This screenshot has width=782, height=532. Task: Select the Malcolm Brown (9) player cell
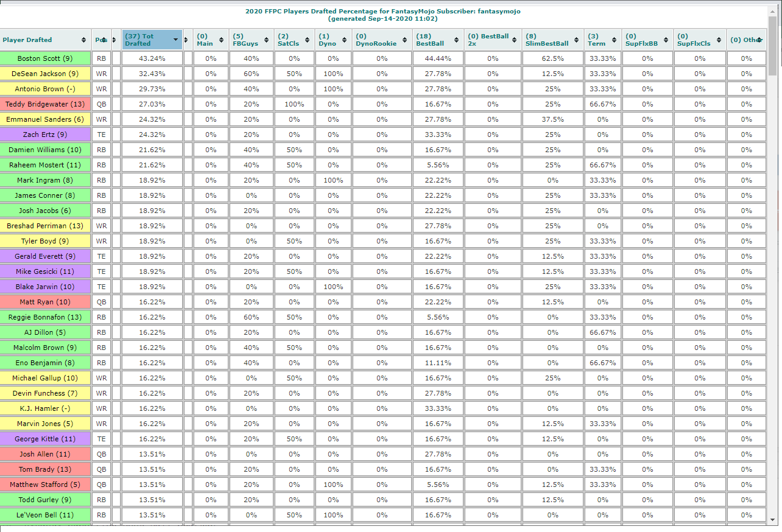tap(45, 348)
